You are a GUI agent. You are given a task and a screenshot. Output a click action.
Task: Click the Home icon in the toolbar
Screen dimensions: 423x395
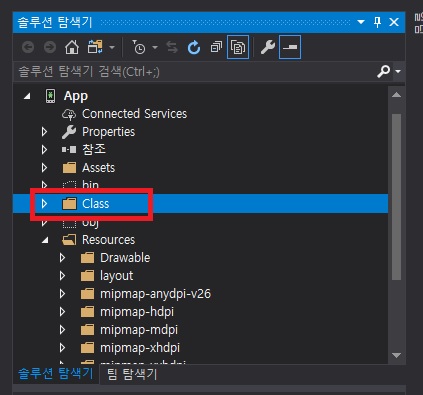pyautogui.click(x=72, y=47)
